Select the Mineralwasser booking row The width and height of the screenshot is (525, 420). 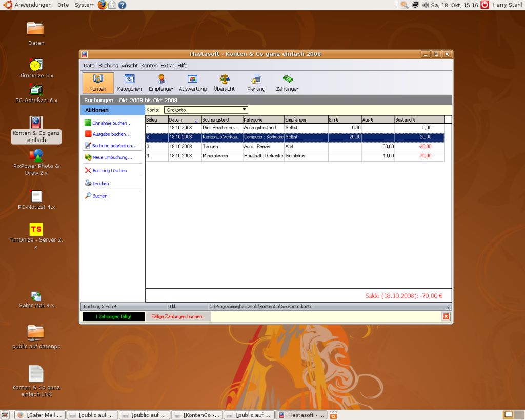coord(295,156)
